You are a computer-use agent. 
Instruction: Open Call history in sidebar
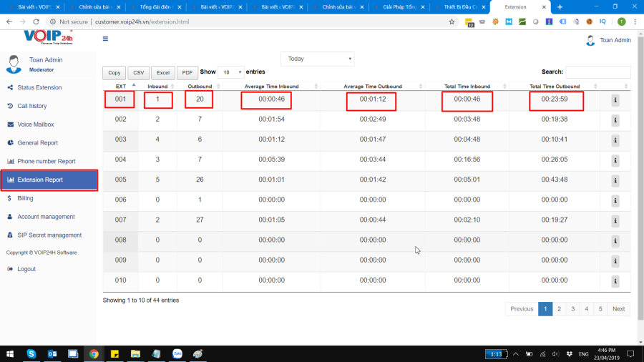coord(32,106)
